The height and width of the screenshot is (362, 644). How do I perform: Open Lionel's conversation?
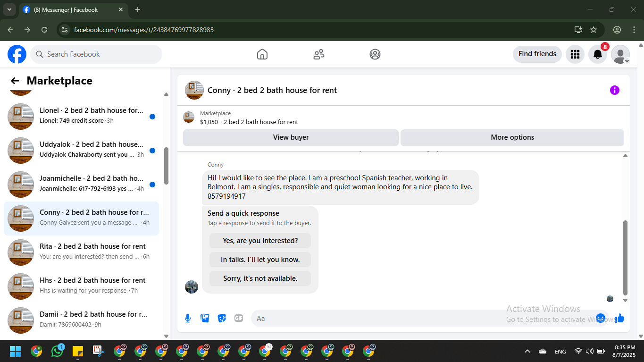[x=81, y=116]
